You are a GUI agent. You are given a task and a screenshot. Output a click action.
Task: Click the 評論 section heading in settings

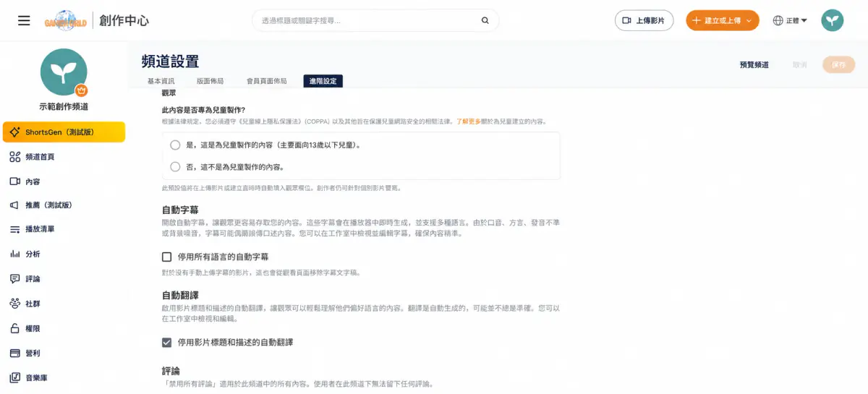point(171,371)
